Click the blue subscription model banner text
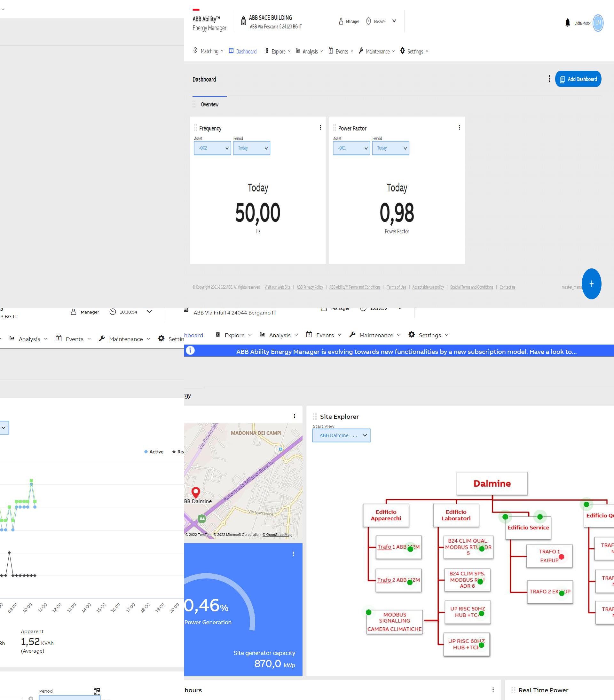This screenshot has width=614, height=700. (x=406, y=351)
